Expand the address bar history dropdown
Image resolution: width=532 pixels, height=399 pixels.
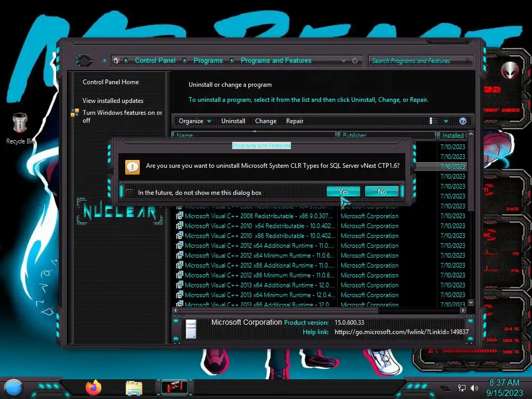[x=344, y=61]
